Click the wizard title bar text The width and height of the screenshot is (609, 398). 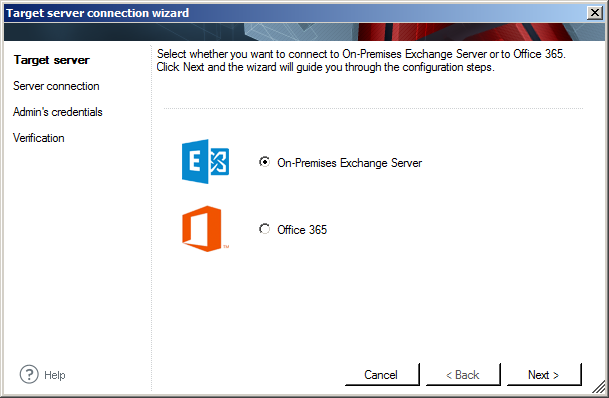pyautogui.click(x=97, y=13)
